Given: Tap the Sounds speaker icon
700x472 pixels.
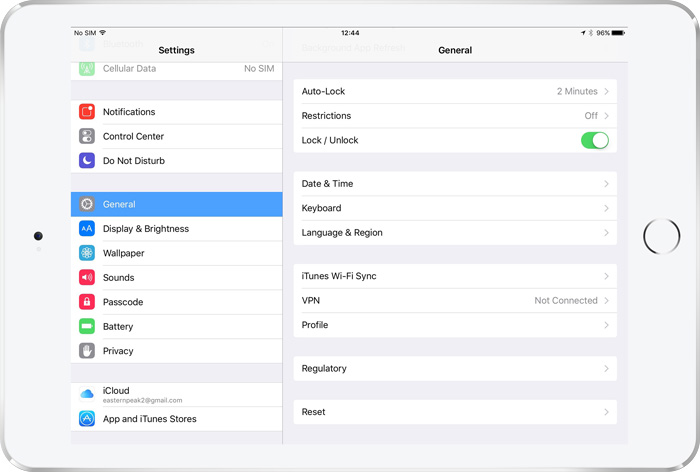Looking at the screenshot, I should point(87,277).
